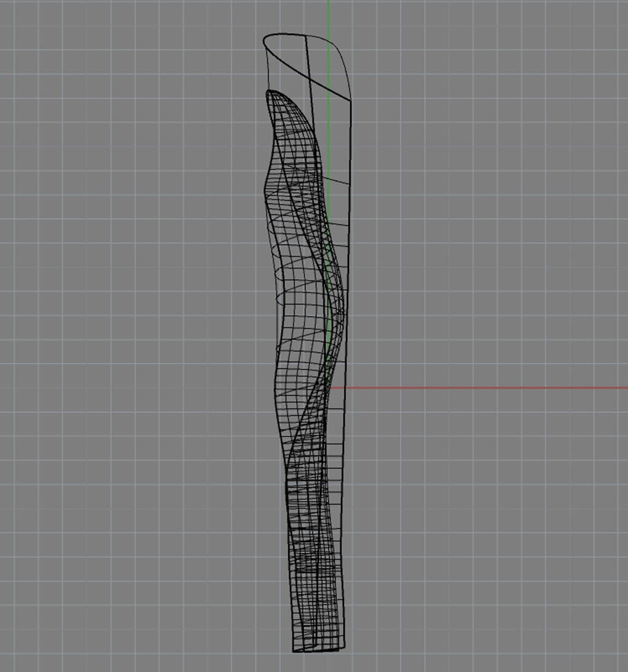Viewport: 628px width, 672px height.
Task: Pick the corner where slanted edge meets right edge
Action: 350,99
